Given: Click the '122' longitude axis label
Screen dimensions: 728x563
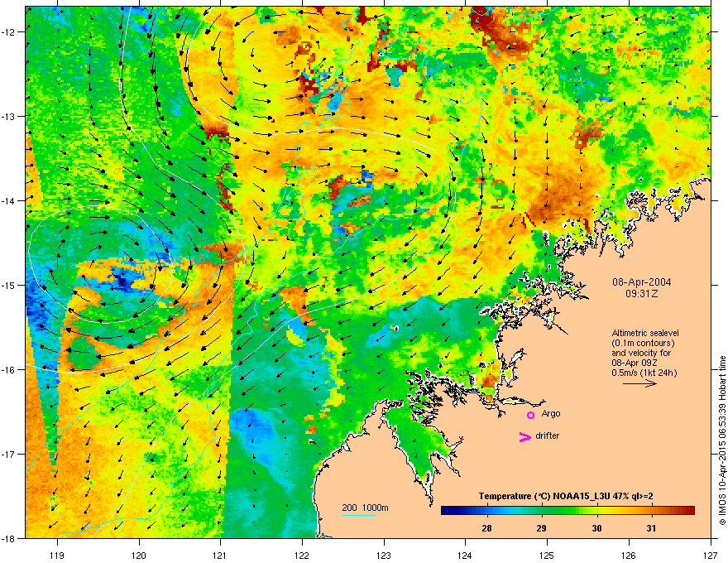Looking at the screenshot, I should tap(302, 555).
